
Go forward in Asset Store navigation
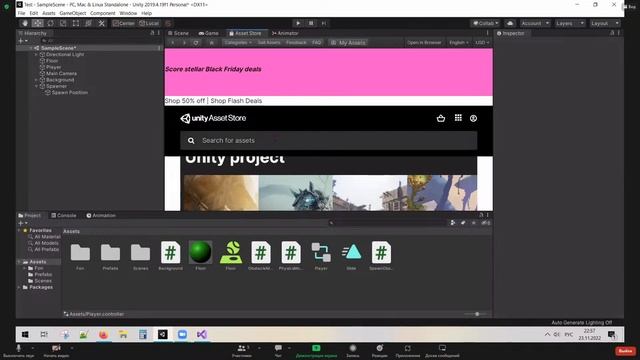tap(184, 42)
